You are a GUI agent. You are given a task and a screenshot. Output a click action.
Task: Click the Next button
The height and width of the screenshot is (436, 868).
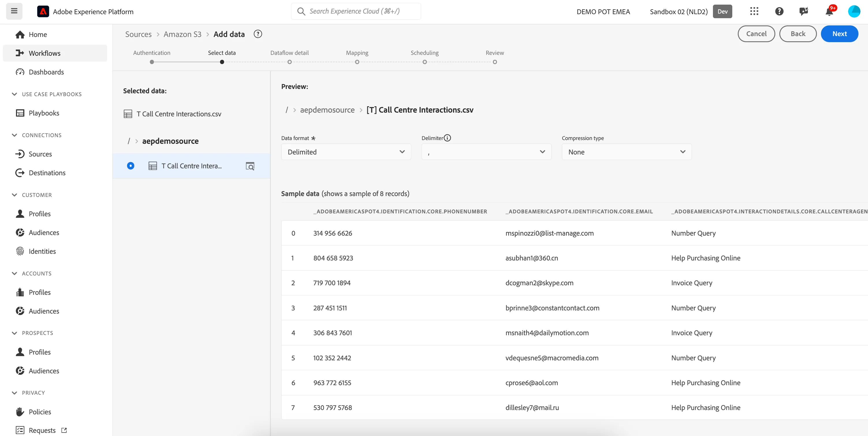(839, 34)
